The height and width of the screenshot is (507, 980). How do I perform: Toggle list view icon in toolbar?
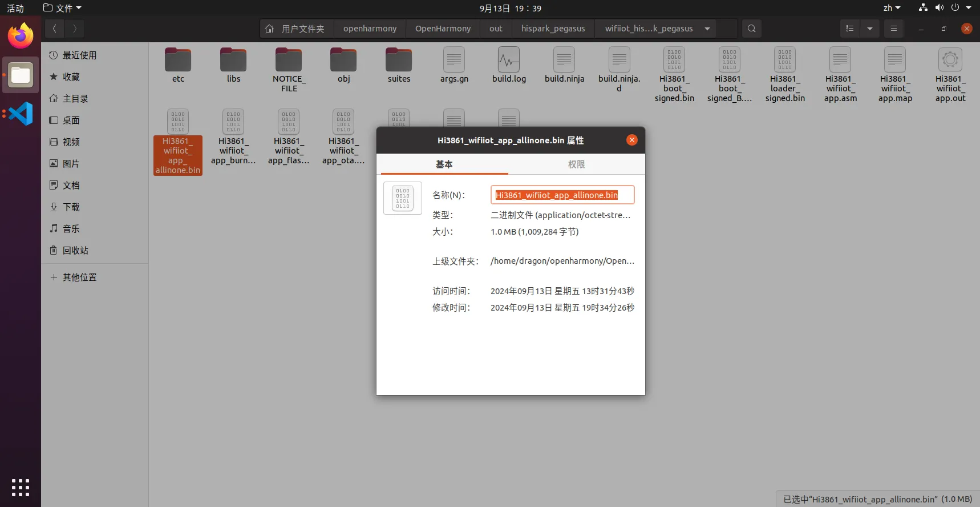[x=850, y=29]
